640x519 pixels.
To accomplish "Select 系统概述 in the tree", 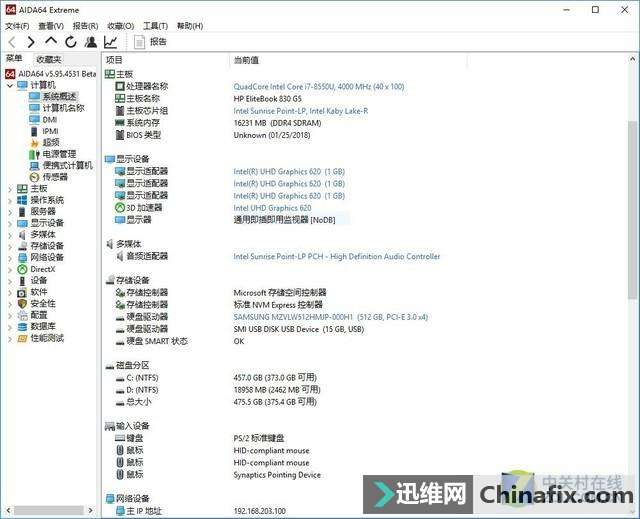I will [x=60, y=96].
